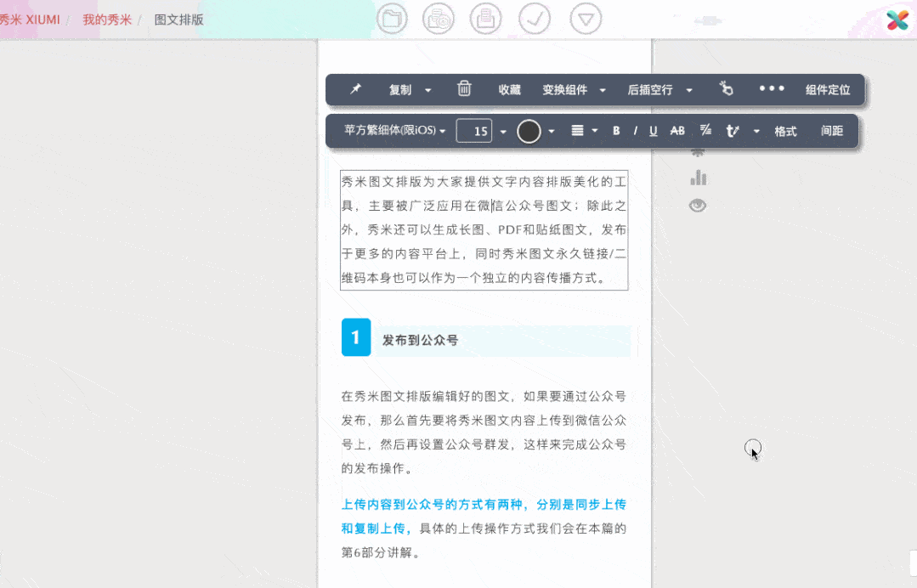Click the font size input showing 15

474,131
